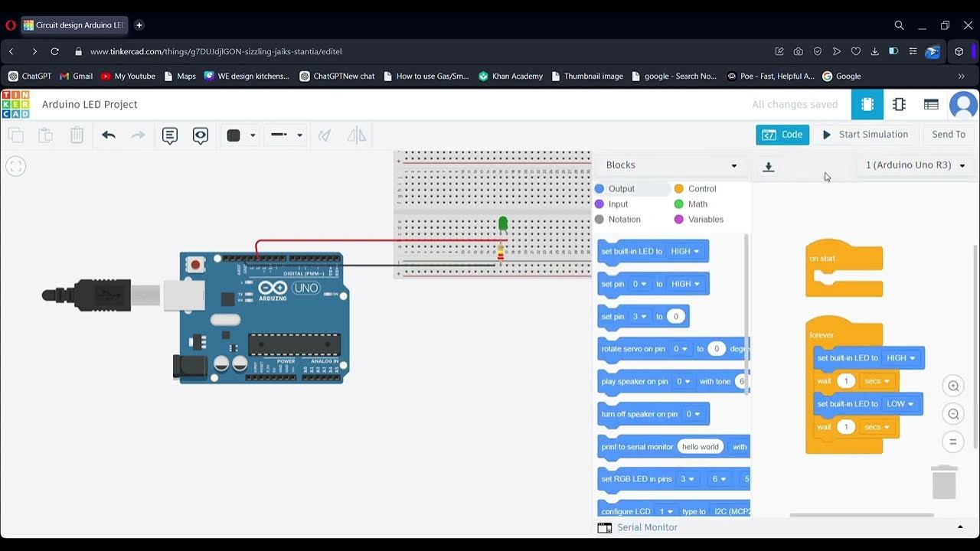Open wire type dropdown

[287, 135]
